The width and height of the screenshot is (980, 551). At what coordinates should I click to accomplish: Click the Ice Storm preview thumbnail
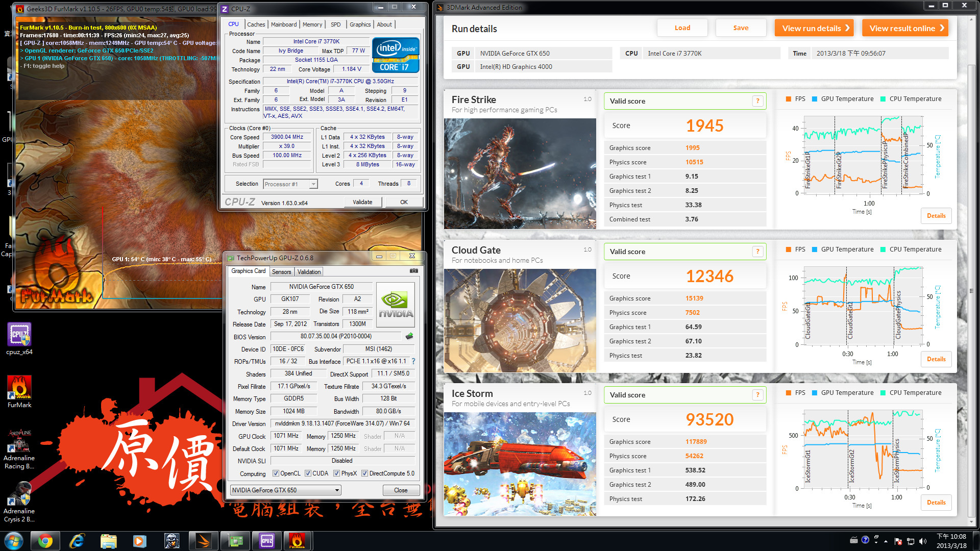[x=520, y=464]
